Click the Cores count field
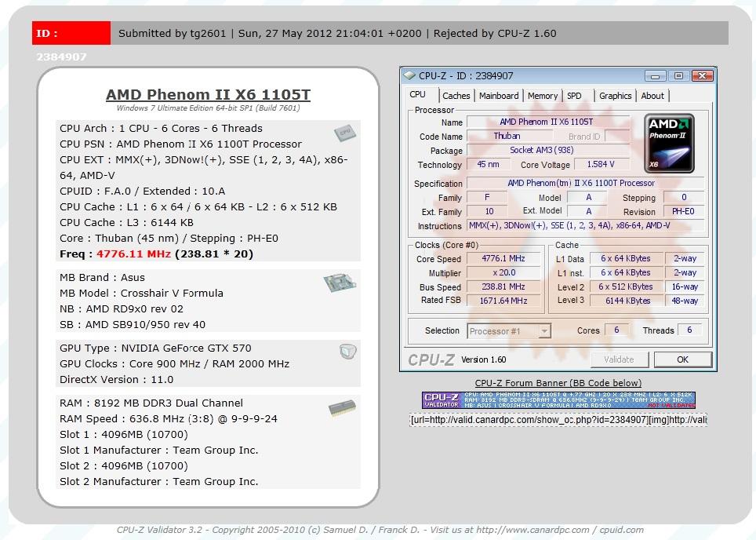The height and width of the screenshot is (540, 756). 616,330
